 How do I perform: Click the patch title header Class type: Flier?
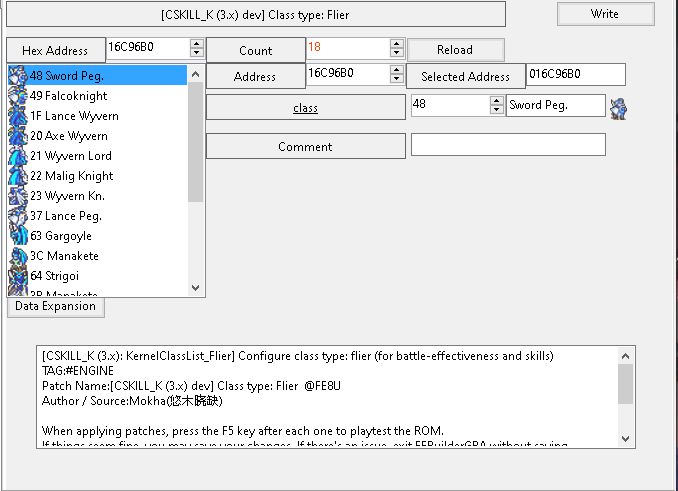tap(256, 15)
